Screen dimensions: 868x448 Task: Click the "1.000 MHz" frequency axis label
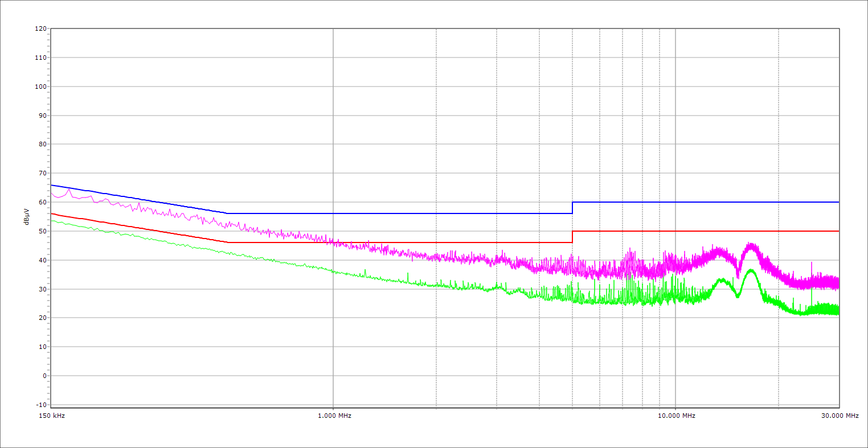[x=334, y=416]
